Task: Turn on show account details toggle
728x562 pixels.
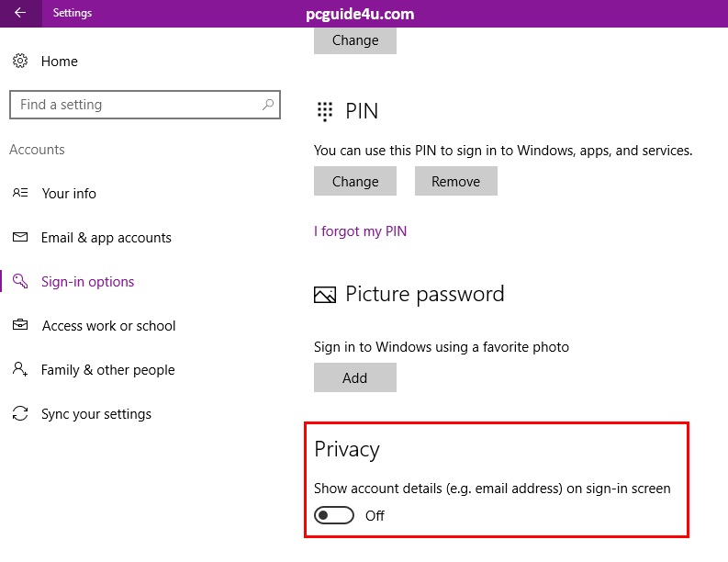Action: point(333,516)
